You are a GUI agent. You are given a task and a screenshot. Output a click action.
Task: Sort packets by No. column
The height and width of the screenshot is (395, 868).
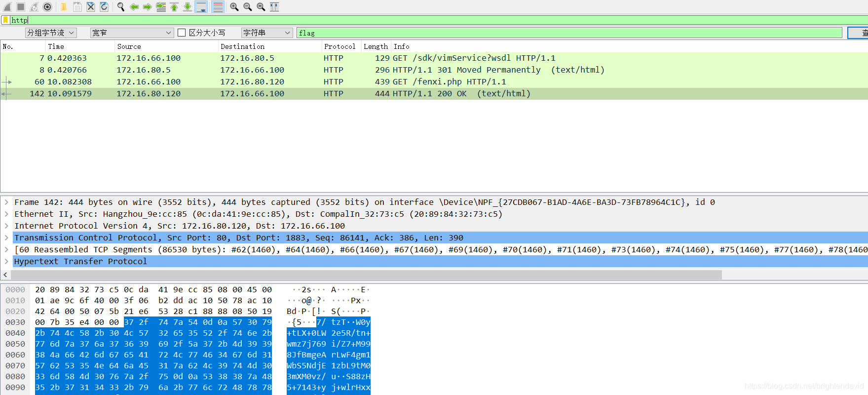coord(23,46)
